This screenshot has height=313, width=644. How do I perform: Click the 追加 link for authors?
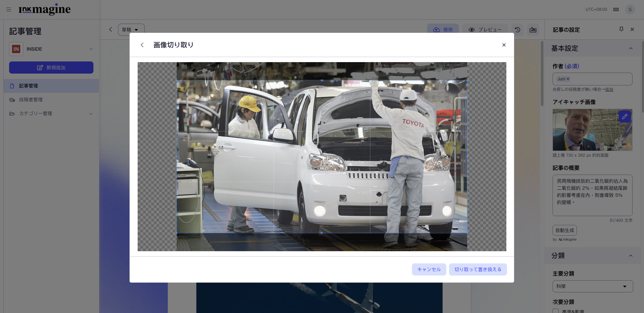609,89
